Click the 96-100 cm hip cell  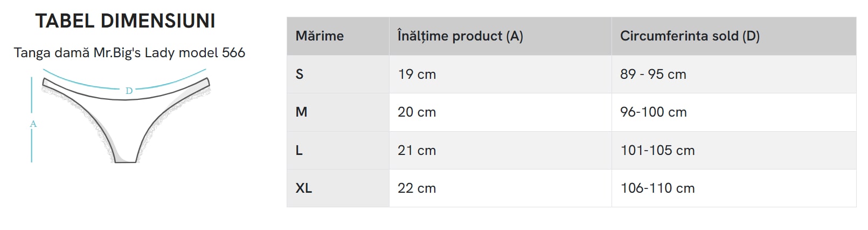tap(653, 112)
